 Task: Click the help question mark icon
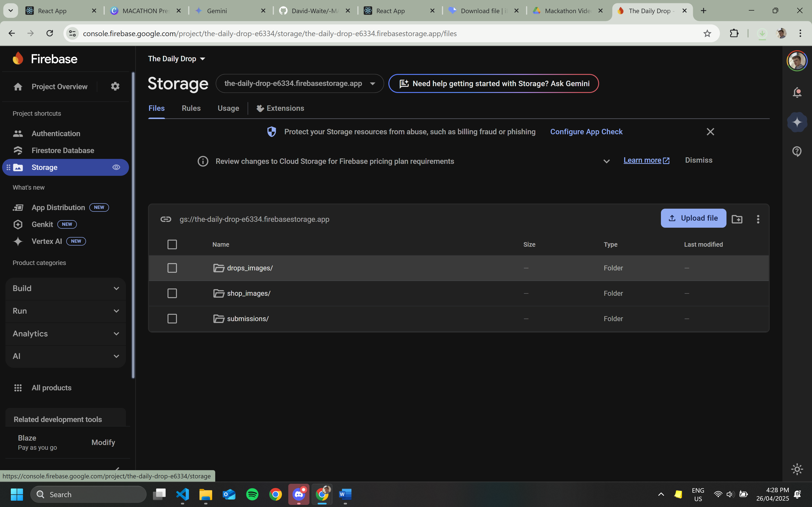(797, 151)
